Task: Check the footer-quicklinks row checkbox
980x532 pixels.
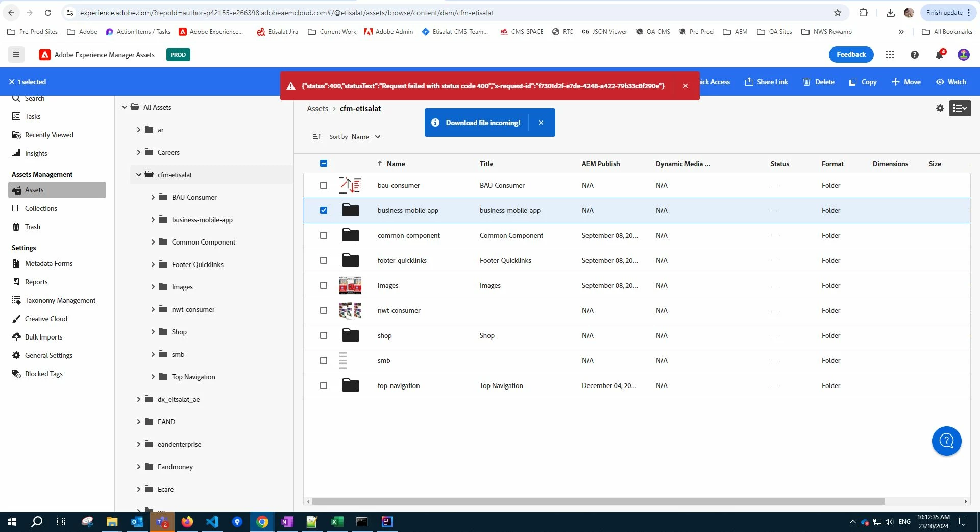Action: 324,260
